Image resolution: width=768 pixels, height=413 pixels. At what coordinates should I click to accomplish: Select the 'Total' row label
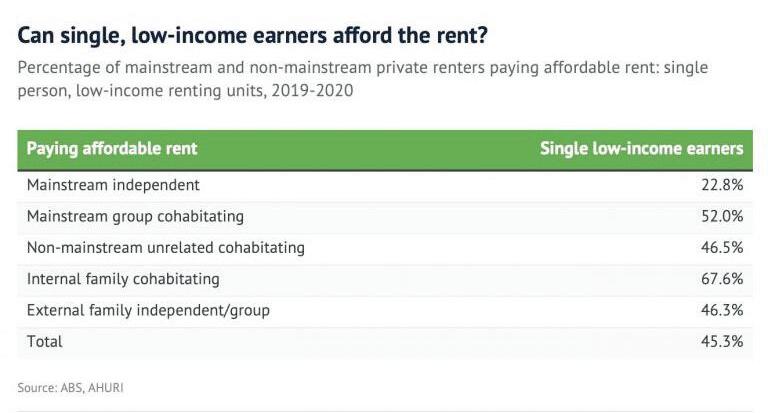point(45,341)
